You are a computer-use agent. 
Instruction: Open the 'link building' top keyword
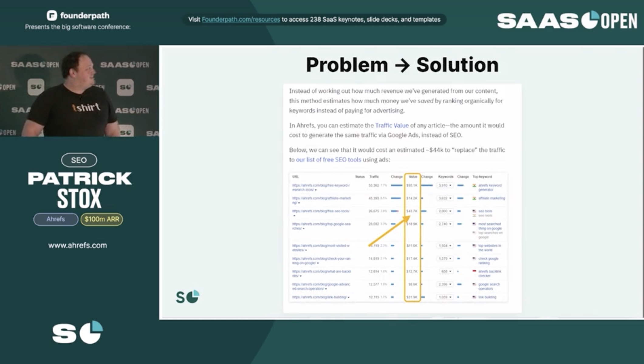pos(487,297)
